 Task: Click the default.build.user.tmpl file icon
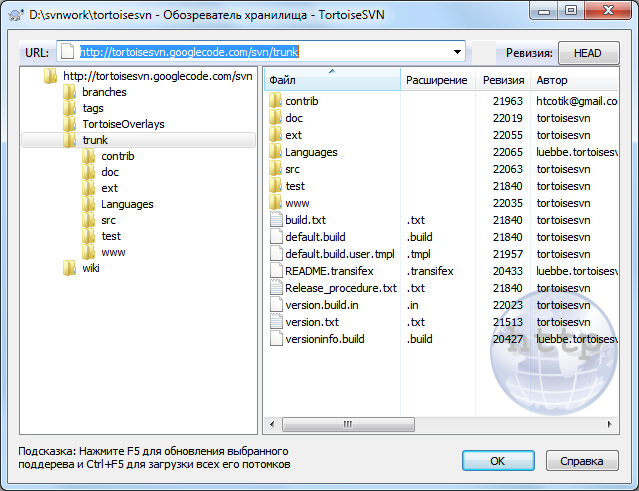pyautogui.click(x=276, y=254)
